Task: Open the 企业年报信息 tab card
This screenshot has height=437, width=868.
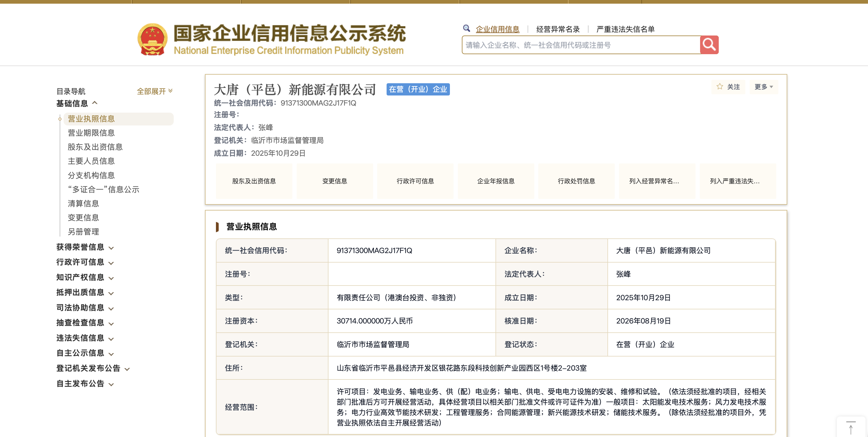Action: (496, 181)
